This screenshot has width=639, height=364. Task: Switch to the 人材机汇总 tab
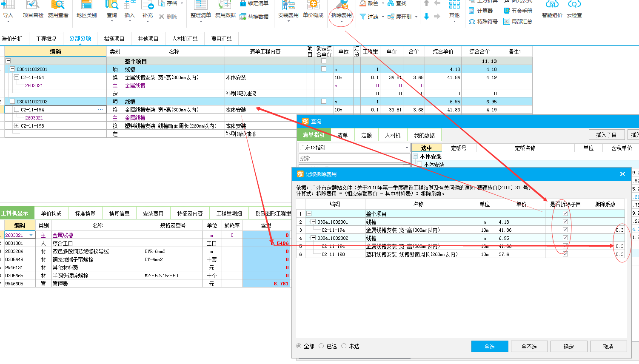tap(185, 39)
